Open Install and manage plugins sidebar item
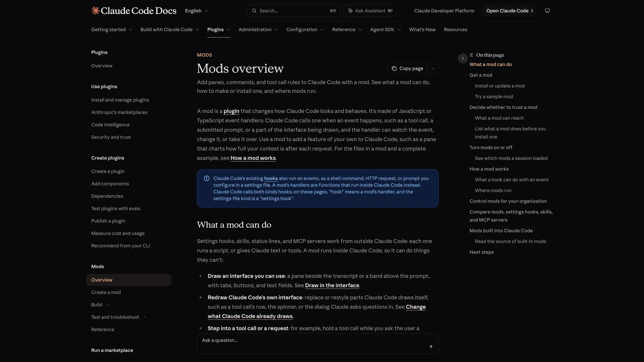Image resolution: width=644 pixels, height=362 pixels. click(120, 100)
